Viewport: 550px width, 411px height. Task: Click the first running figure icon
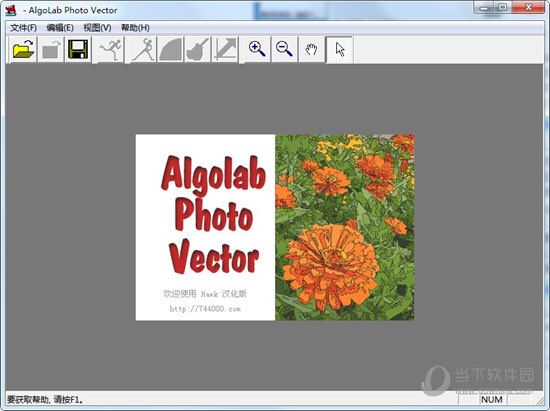[x=110, y=49]
